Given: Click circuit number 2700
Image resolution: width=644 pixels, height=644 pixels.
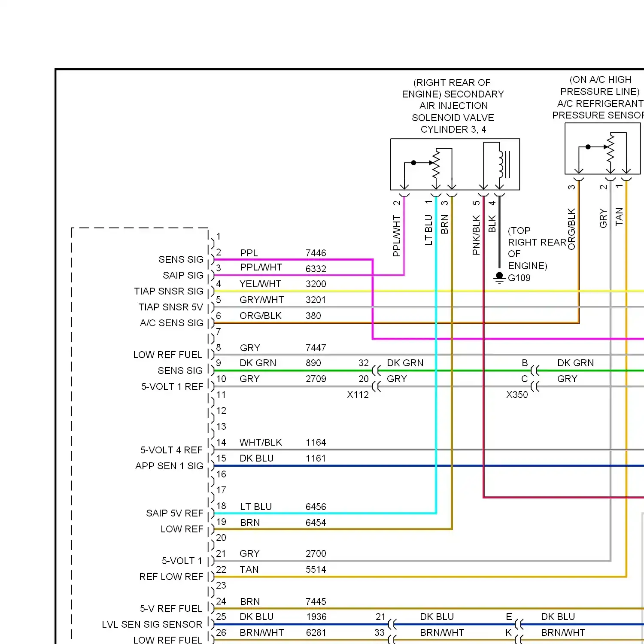Looking at the screenshot, I should coord(316,553).
